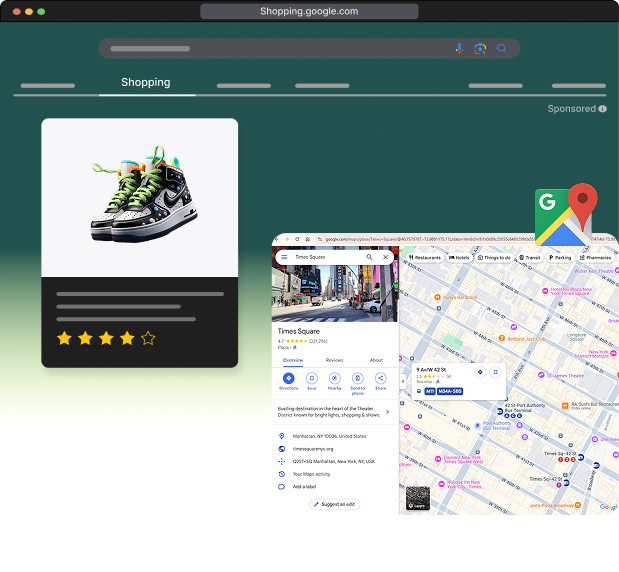Reload the Maps browser page
The image size is (619, 572).
click(x=297, y=239)
